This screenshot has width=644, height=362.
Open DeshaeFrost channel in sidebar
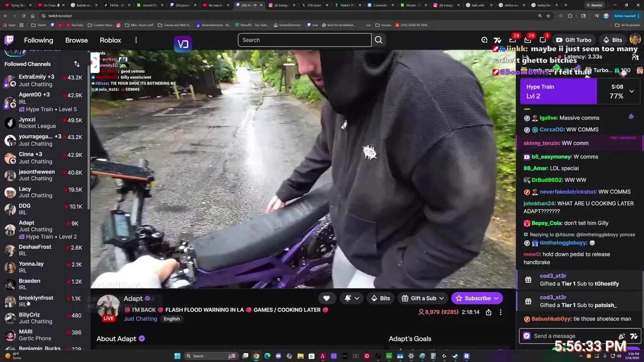[x=44, y=250]
